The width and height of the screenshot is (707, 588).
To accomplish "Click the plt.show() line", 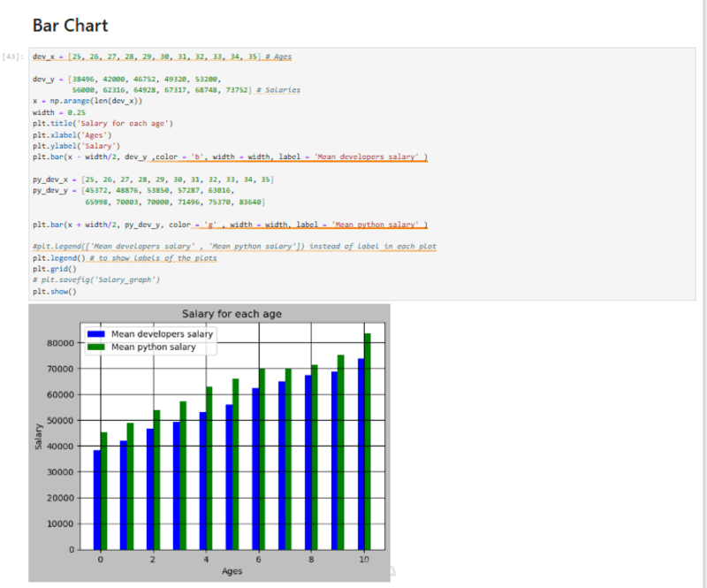I will pyautogui.click(x=55, y=292).
